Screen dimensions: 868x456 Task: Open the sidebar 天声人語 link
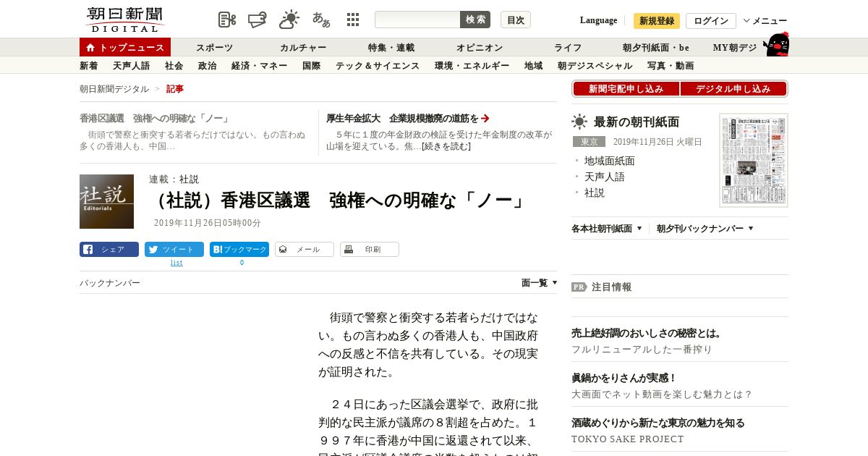coord(605,177)
